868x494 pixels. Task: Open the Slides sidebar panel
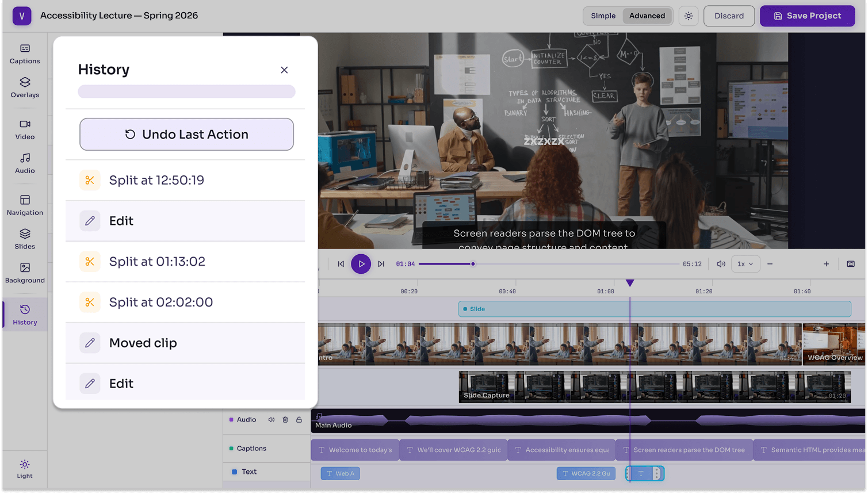(25, 240)
